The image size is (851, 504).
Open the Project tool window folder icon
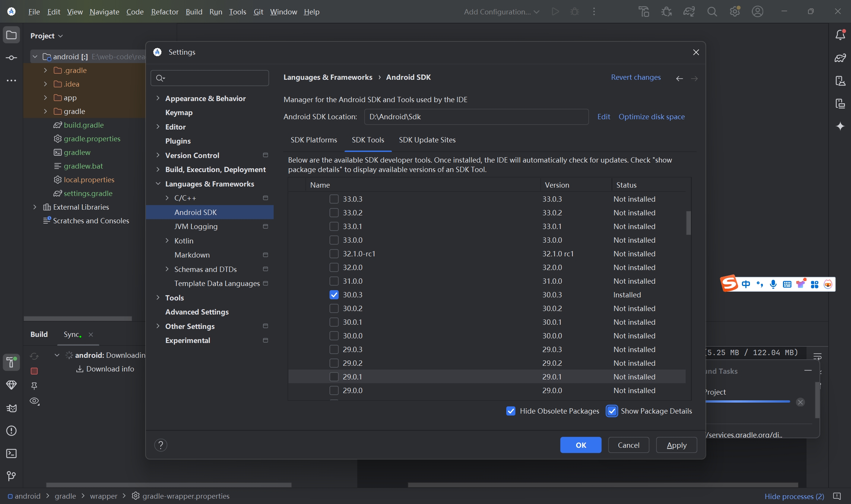pyautogui.click(x=11, y=35)
